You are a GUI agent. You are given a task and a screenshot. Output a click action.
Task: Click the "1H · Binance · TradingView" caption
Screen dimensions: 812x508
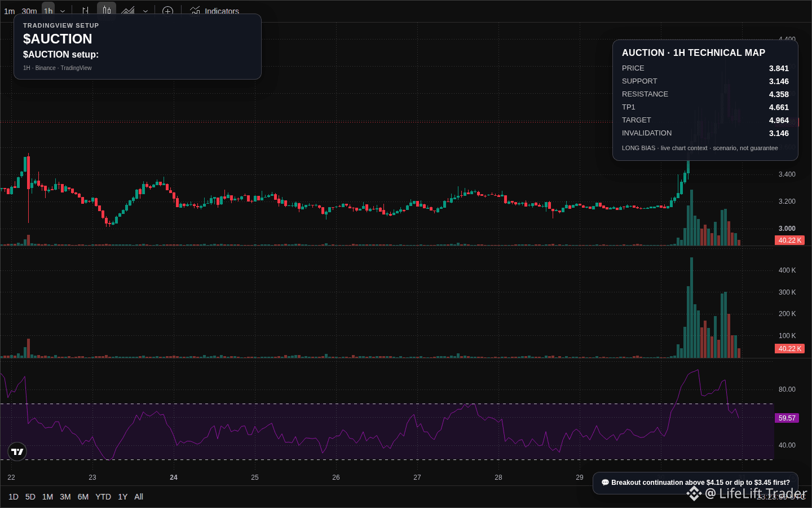pyautogui.click(x=58, y=68)
